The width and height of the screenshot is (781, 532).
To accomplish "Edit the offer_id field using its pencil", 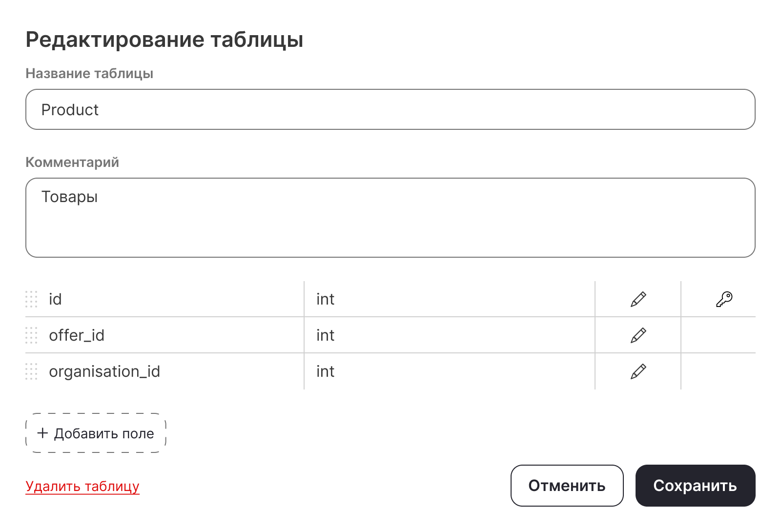I will tap(638, 335).
